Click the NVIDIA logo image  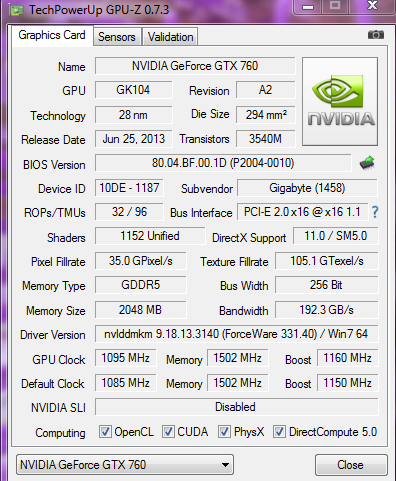coord(340,101)
